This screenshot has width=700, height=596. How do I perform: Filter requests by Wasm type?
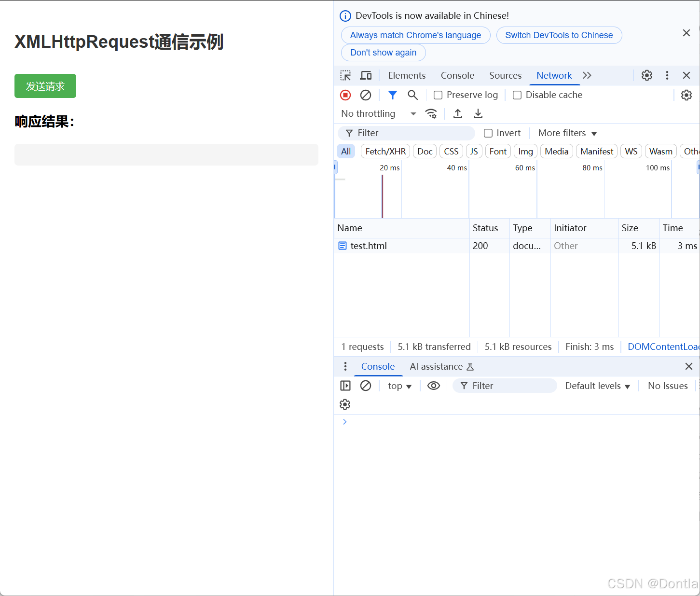(x=661, y=151)
